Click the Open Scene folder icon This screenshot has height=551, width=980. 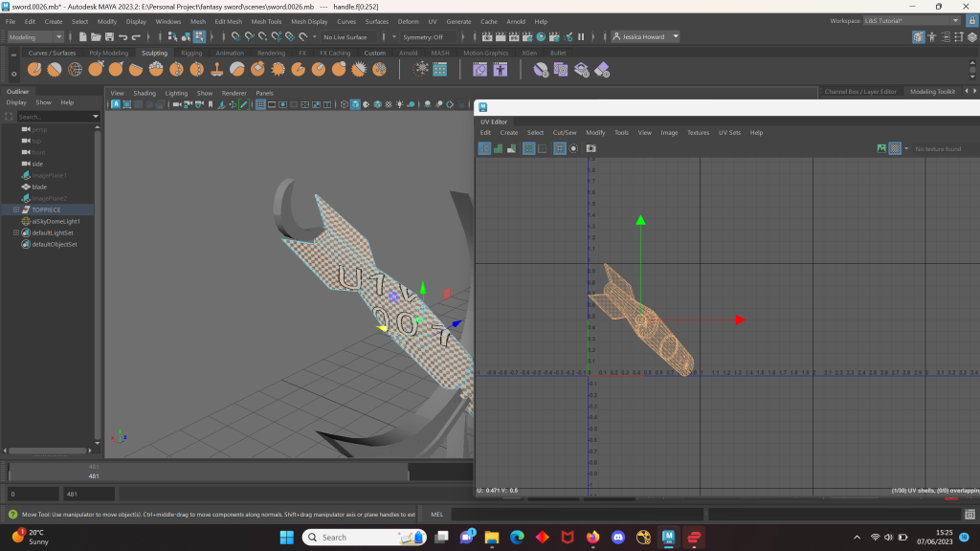point(96,37)
